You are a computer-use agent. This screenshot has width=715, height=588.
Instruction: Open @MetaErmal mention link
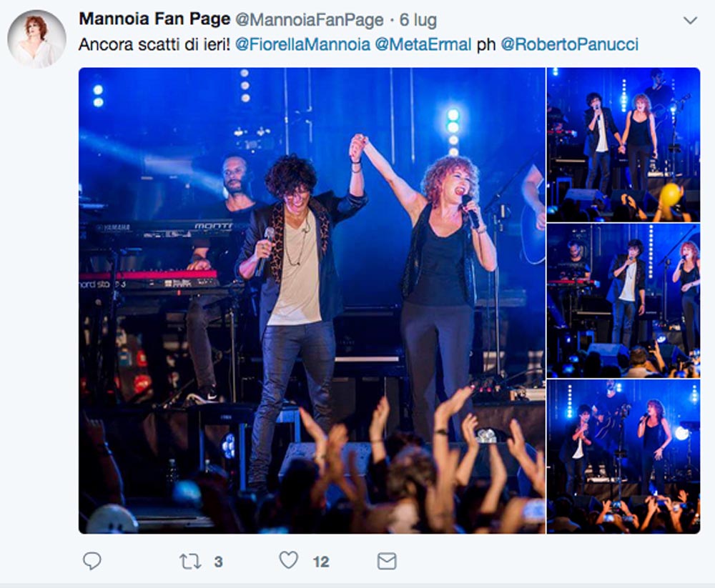(x=423, y=44)
